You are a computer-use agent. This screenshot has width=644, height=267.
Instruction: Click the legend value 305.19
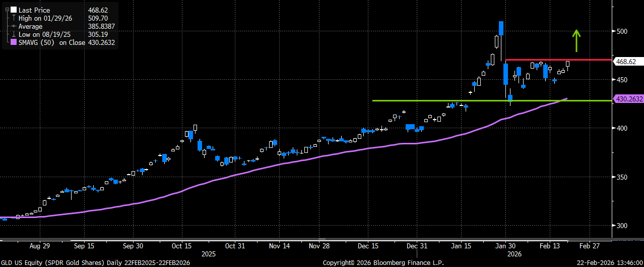(x=97, y=34)
